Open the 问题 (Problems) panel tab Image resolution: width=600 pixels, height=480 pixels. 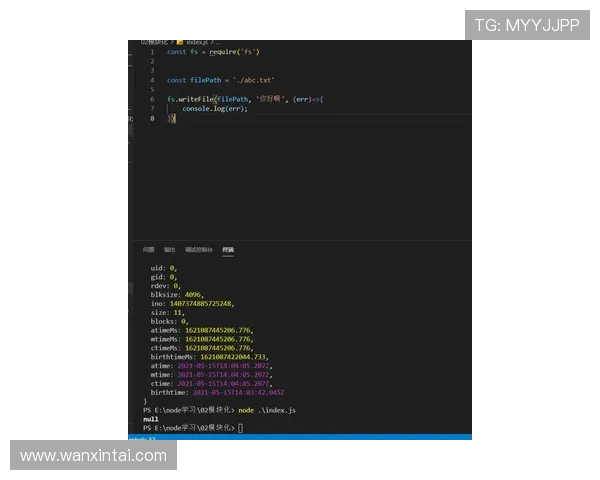point(148,249)
